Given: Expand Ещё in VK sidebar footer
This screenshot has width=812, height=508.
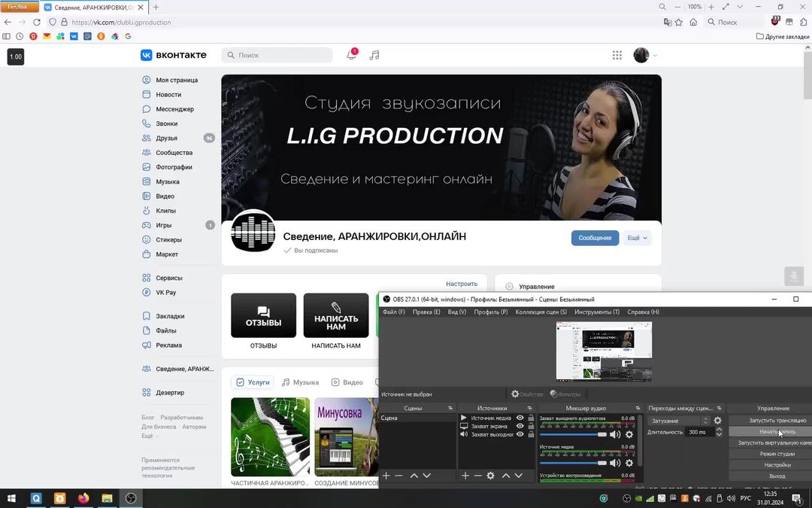Looking at the screenshot, I should [150, 436].
